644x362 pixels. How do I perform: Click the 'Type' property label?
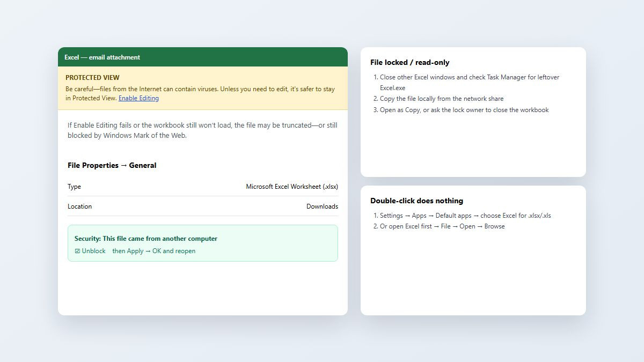(x=74, y=187)
